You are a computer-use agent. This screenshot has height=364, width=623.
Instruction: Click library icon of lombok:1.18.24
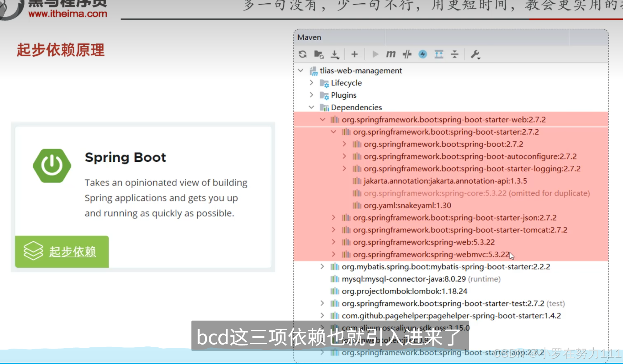pos(335,291)
